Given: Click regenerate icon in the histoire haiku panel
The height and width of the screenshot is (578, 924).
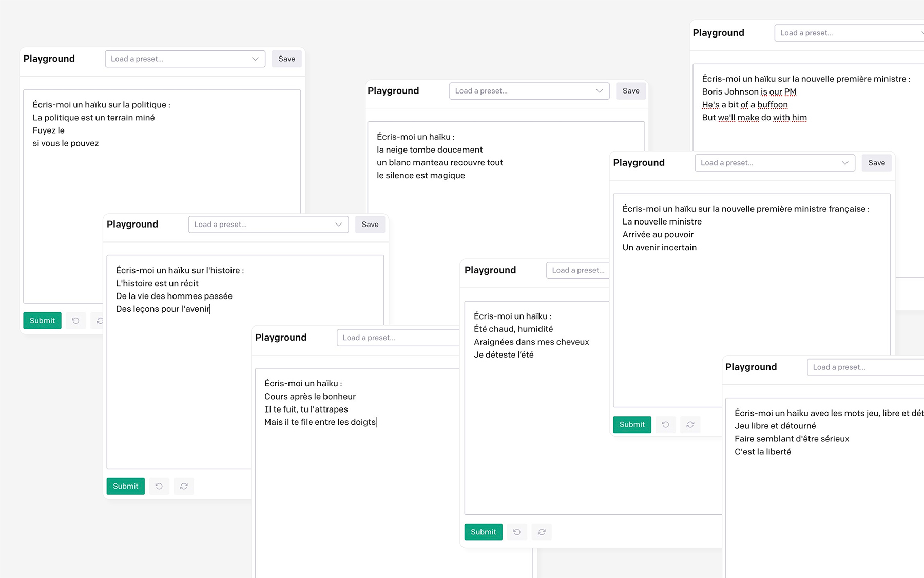Looking at the screenshot, I should click(x=184, y=486).
